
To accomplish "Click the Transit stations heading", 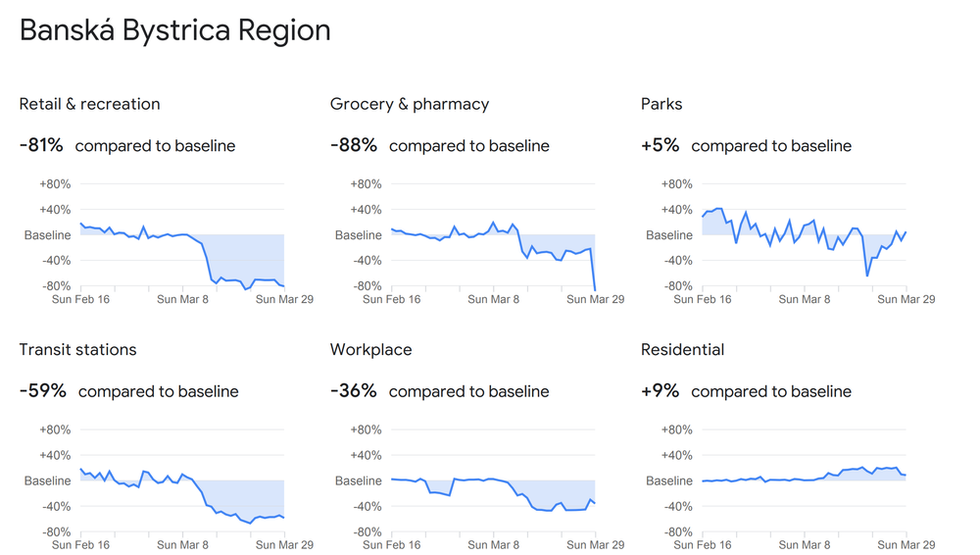I will (77, 349).
